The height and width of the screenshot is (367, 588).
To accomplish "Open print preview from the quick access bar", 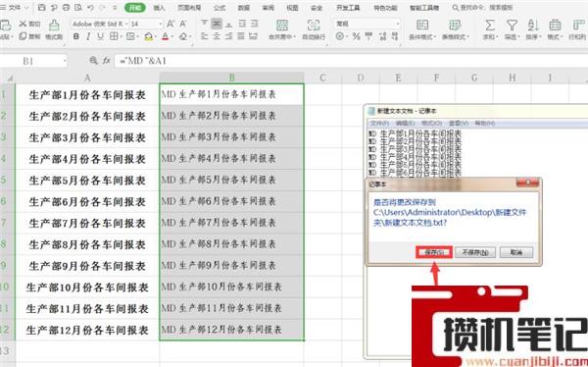I will click(x=78, y=8).
